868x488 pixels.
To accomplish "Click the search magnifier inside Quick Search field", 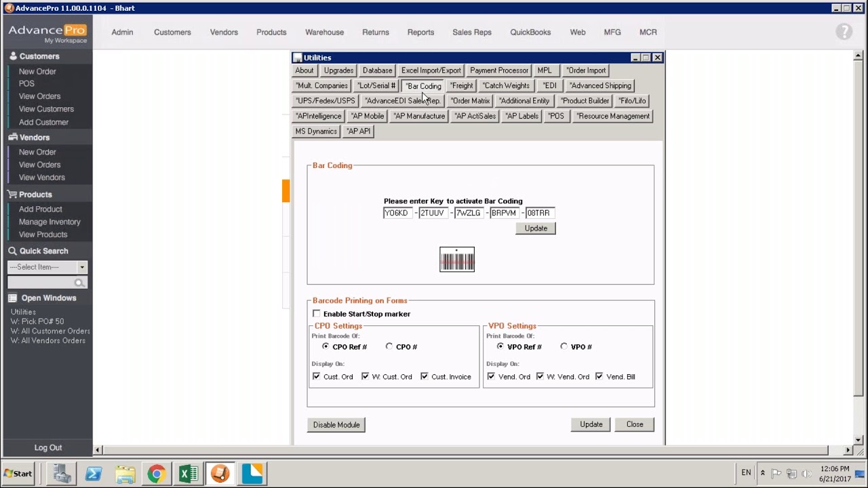I will click(x=80, y=283).
